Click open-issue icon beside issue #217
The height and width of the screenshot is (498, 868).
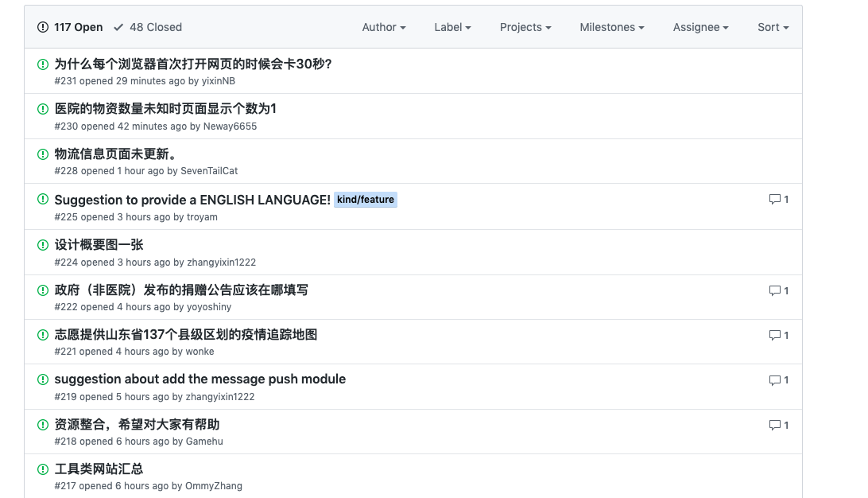coord(43,469)
